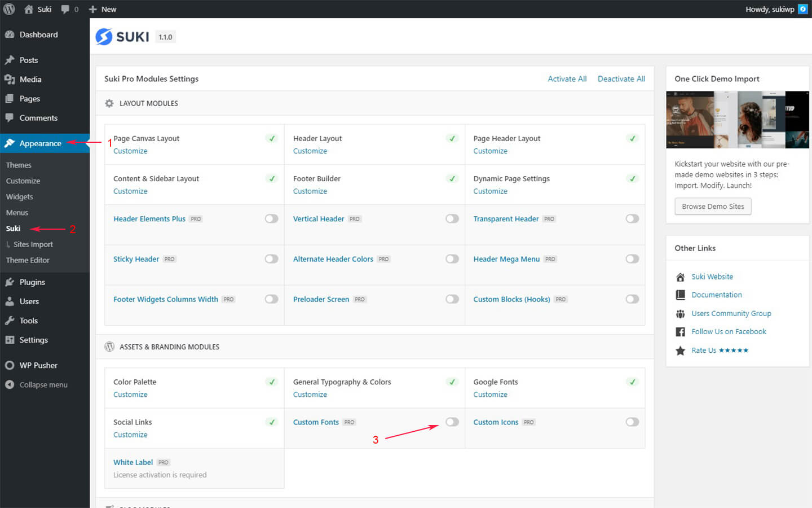The height and width of the screenshot is (508, 812).
Task: Open Customize under Google Fonts
Action: pyautogui.click(x=490, y=394)
